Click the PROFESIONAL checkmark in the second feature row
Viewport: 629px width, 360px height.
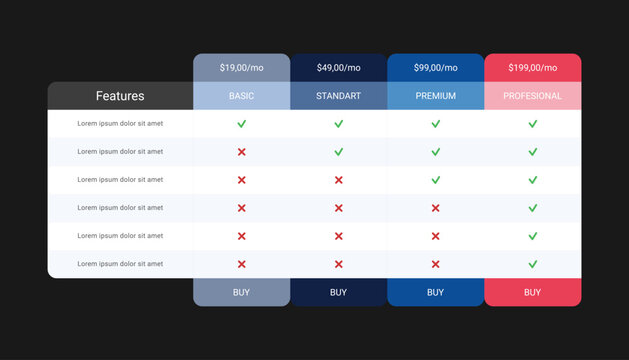tap(533, 152)
